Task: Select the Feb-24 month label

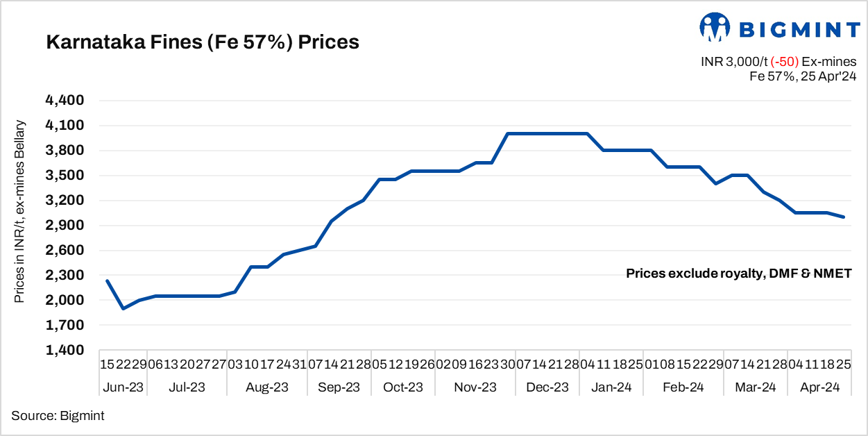Action: coord(684,387)
